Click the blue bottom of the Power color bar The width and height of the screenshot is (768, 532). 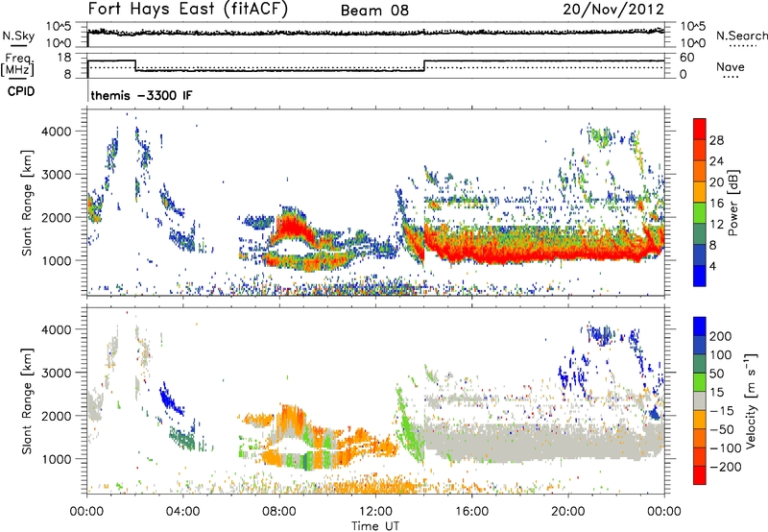click(x=700, y=276)
